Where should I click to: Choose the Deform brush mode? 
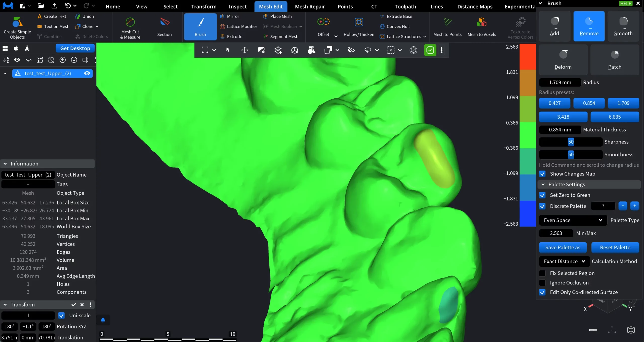coord(563,60)
